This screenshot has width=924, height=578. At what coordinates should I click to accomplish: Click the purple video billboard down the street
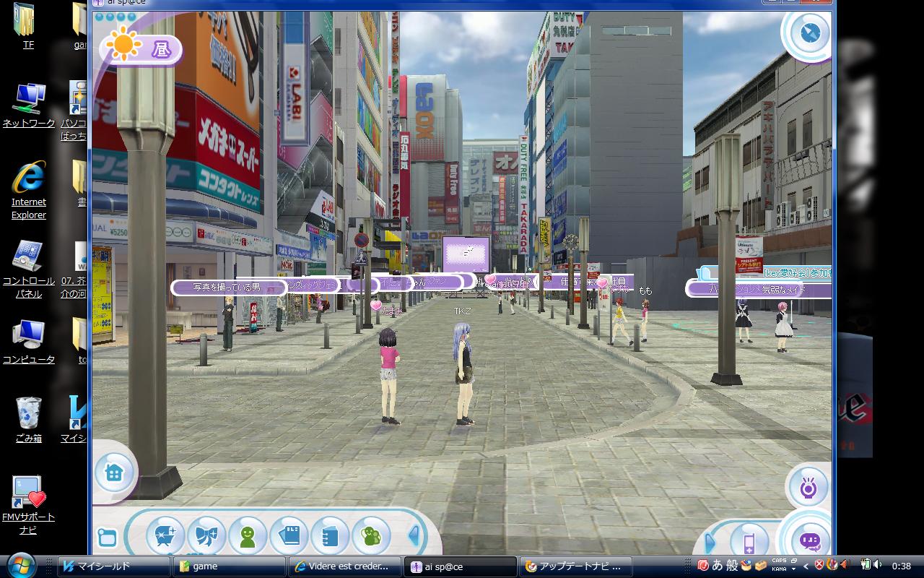click(466, 254)
